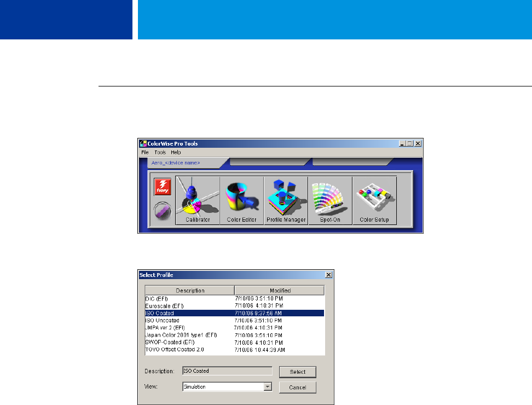Click the Cancel button
The width and height of the screenshot is (532, 405).
click(x=298, y=387)
